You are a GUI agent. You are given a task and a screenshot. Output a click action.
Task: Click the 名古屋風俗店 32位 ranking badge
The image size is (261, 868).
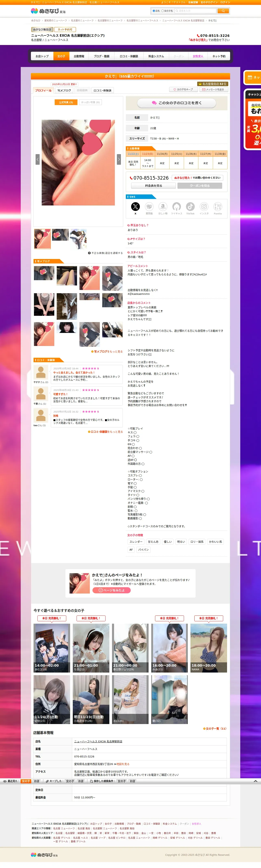tap(212, 83)
